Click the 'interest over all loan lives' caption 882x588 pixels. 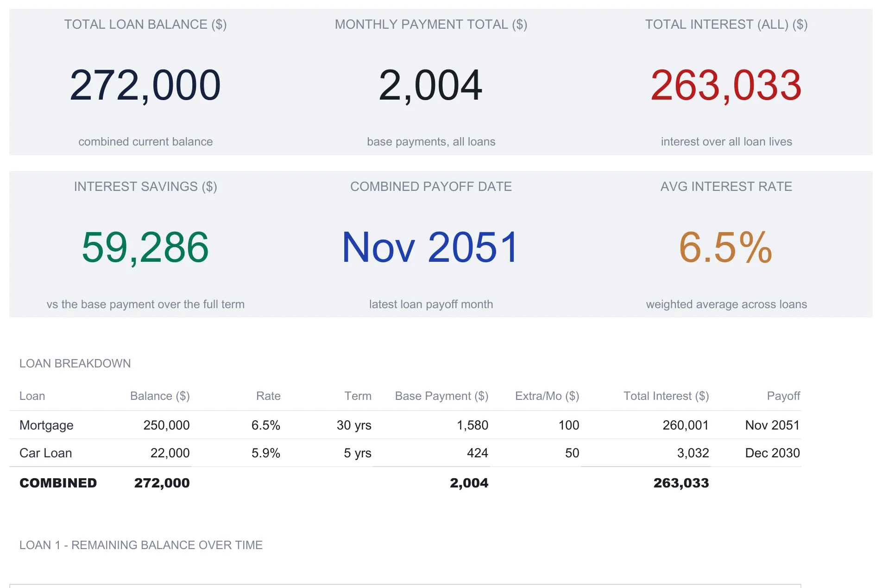pos(726,142)
